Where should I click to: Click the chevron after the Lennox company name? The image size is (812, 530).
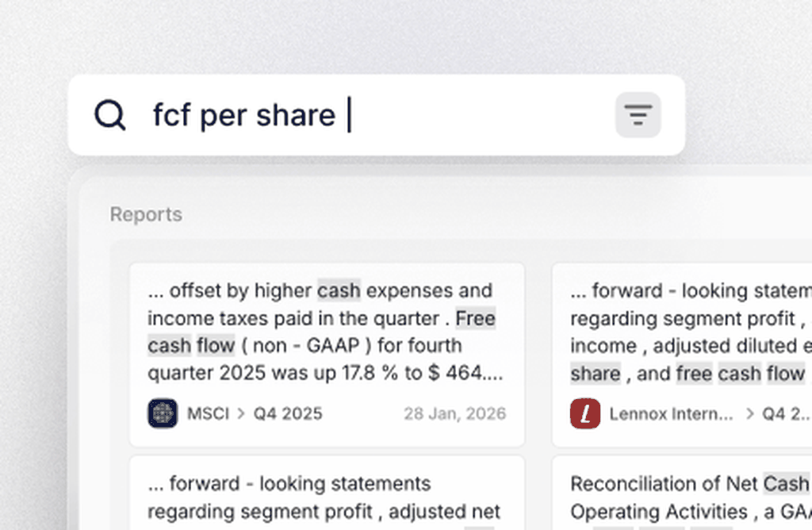(x=749, y=413)
